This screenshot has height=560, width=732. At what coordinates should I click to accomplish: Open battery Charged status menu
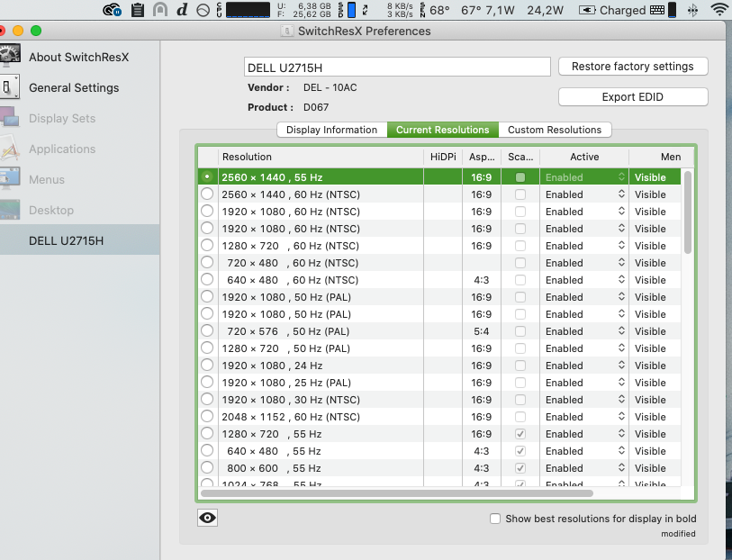pyautogui.click(x=612, y=10)
